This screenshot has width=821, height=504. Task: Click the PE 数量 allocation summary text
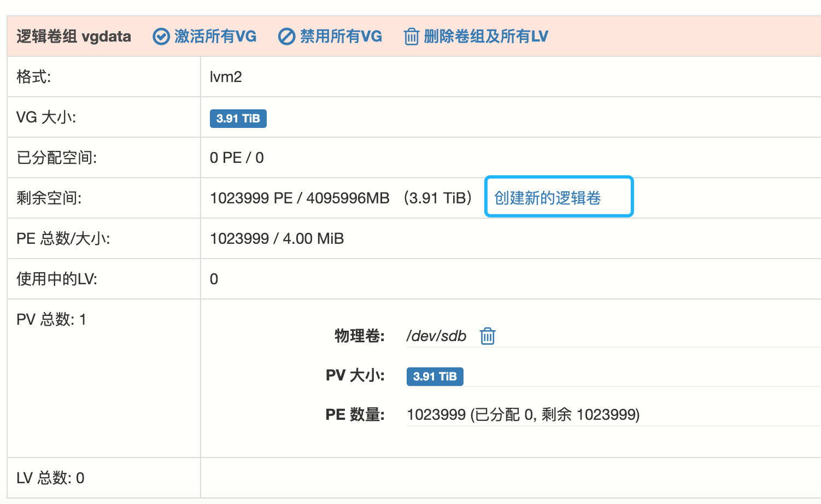point(523,415)
